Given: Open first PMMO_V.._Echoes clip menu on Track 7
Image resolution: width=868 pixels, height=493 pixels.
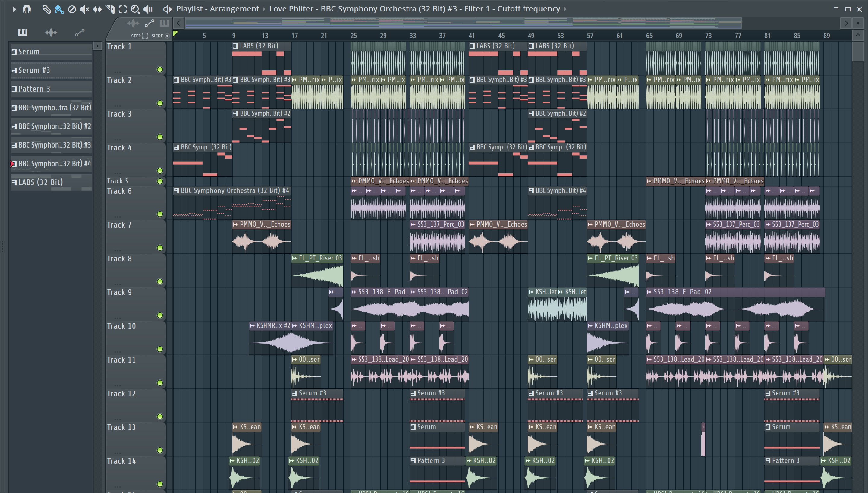Looking at the screenshot, I should pyautogui.click(x=235, y=225).
